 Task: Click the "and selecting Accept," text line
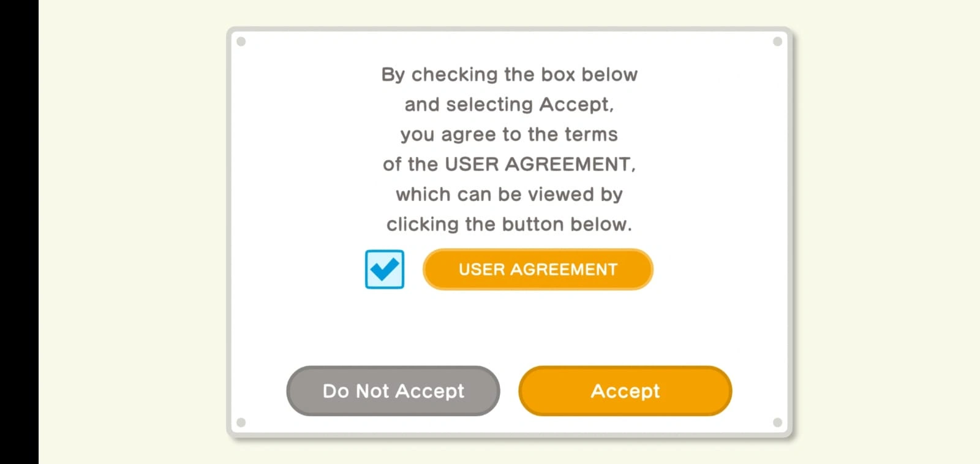[509, 105]
